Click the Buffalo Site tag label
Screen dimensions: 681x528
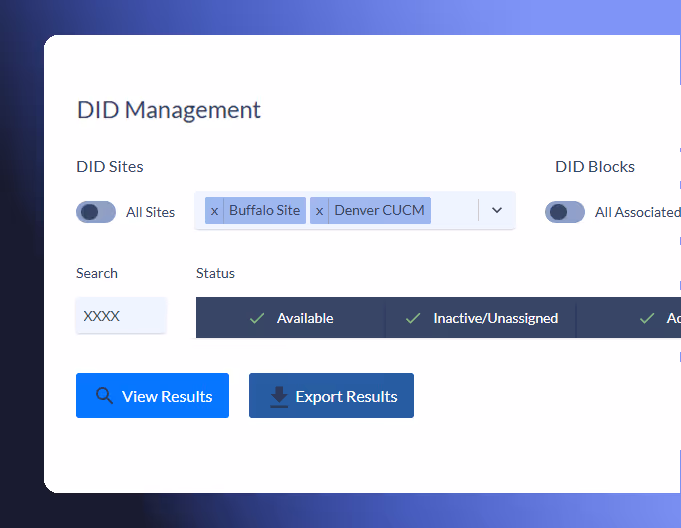264,211
